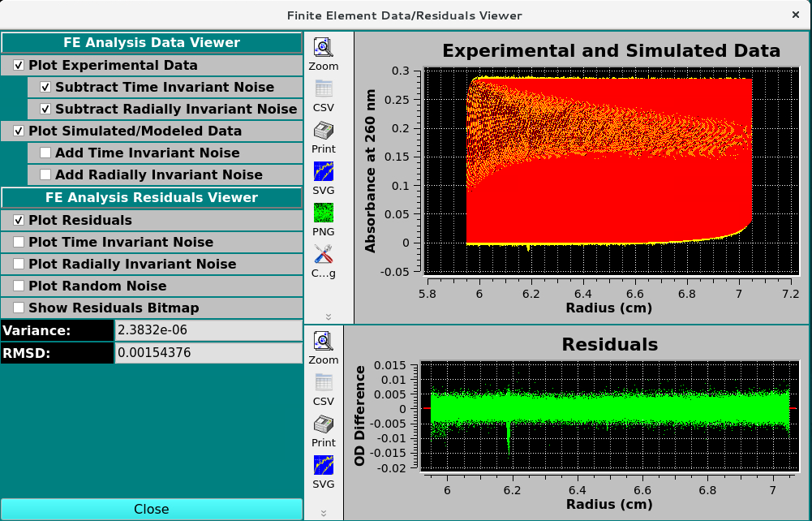Expand the upper plot toolbar overflow chevron

click(x=329, y=316)
